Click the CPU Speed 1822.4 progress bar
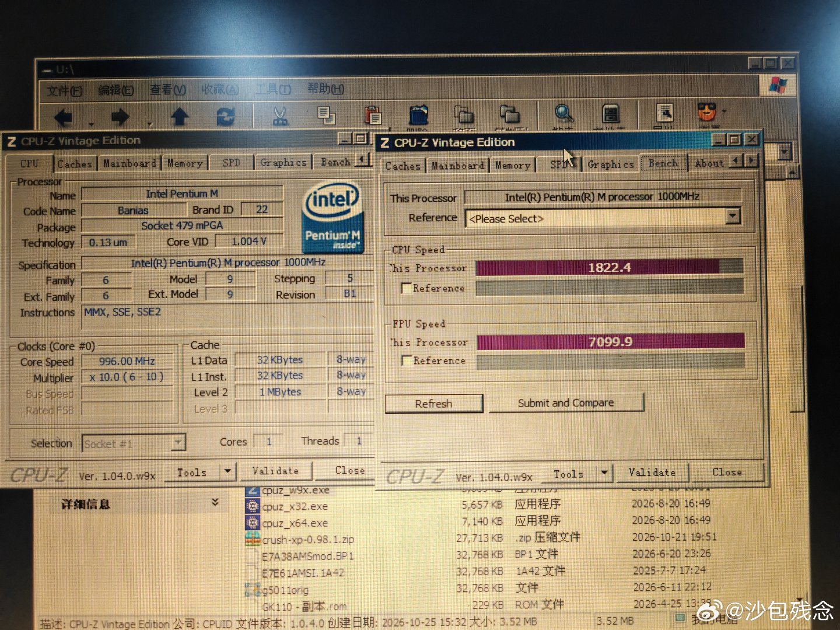 click(609, 268)
